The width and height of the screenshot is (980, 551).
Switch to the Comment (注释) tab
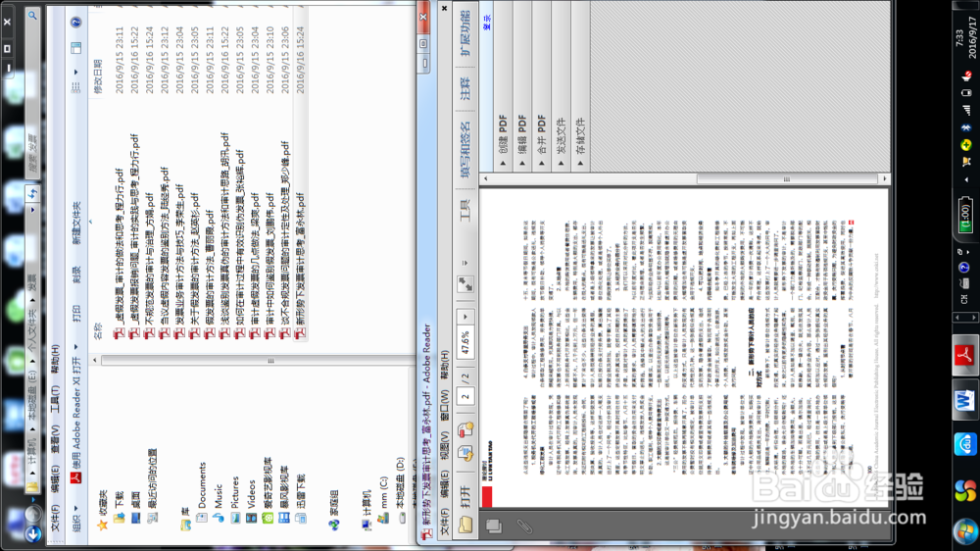coord(465,88)
